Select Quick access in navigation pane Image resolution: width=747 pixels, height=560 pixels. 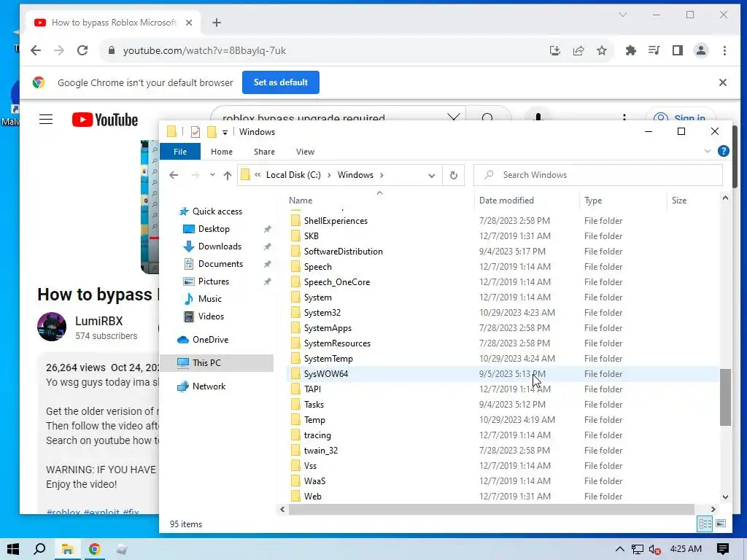pyautogui.click(x=217, y=211)
